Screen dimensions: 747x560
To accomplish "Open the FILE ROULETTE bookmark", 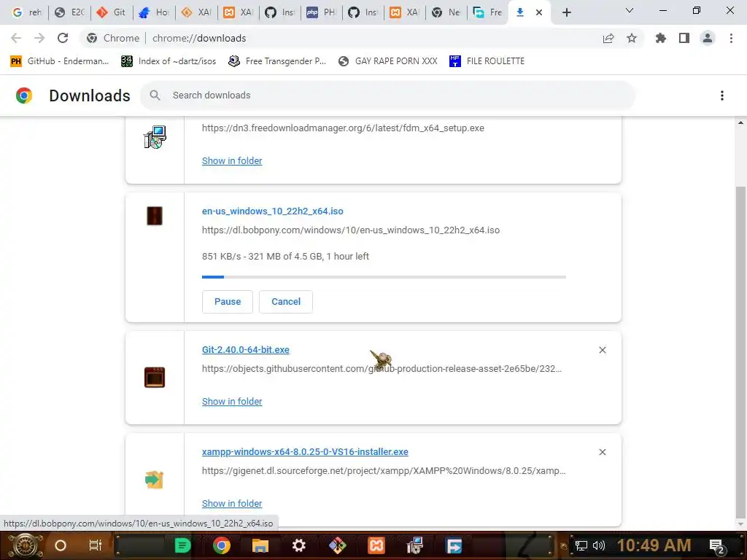I will click(x=487, y=61).
